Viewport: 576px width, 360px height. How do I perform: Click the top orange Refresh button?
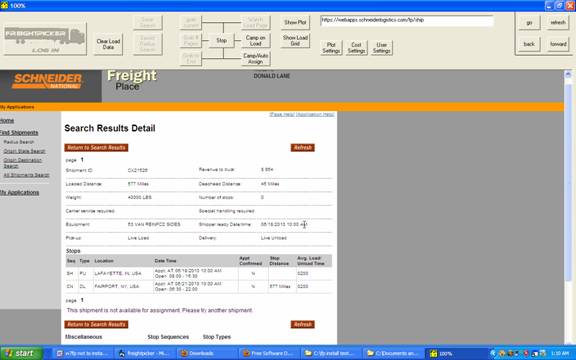point(303,148)
